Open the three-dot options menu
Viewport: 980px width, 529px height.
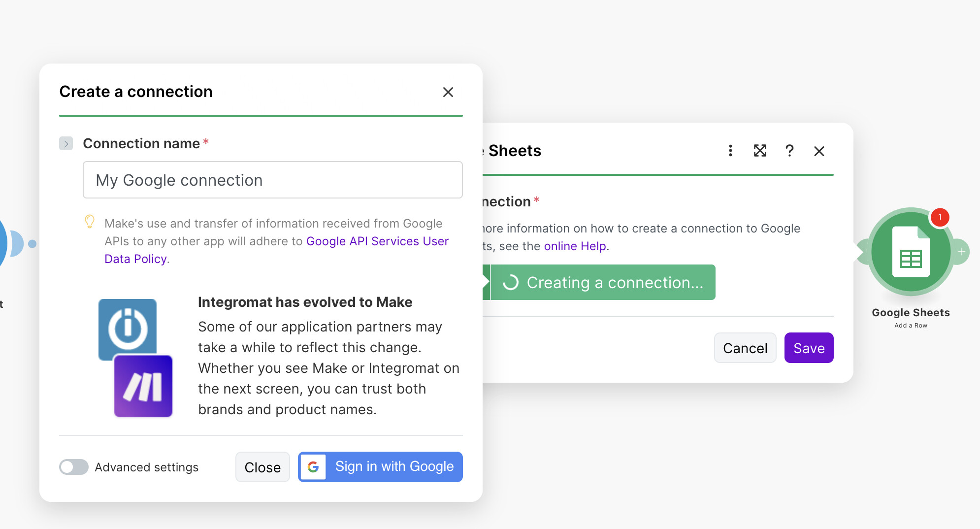[730, 151]
